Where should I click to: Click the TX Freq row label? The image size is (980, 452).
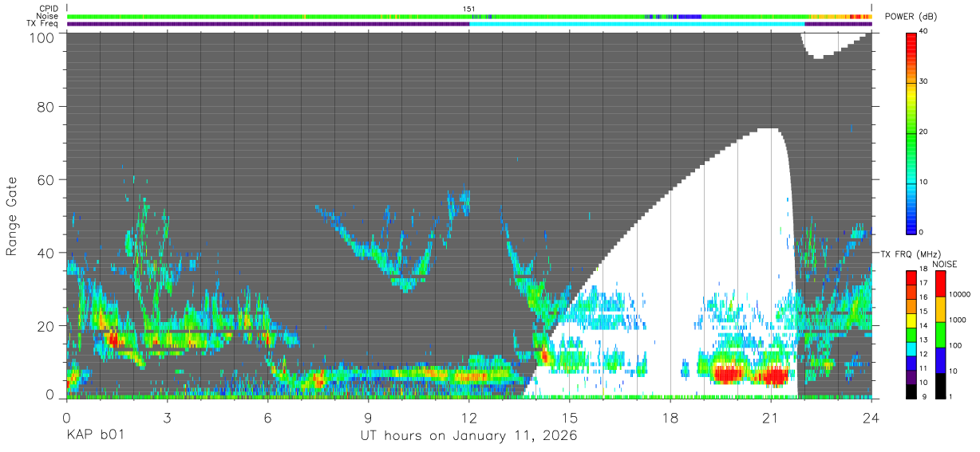(x=42, y=23)
